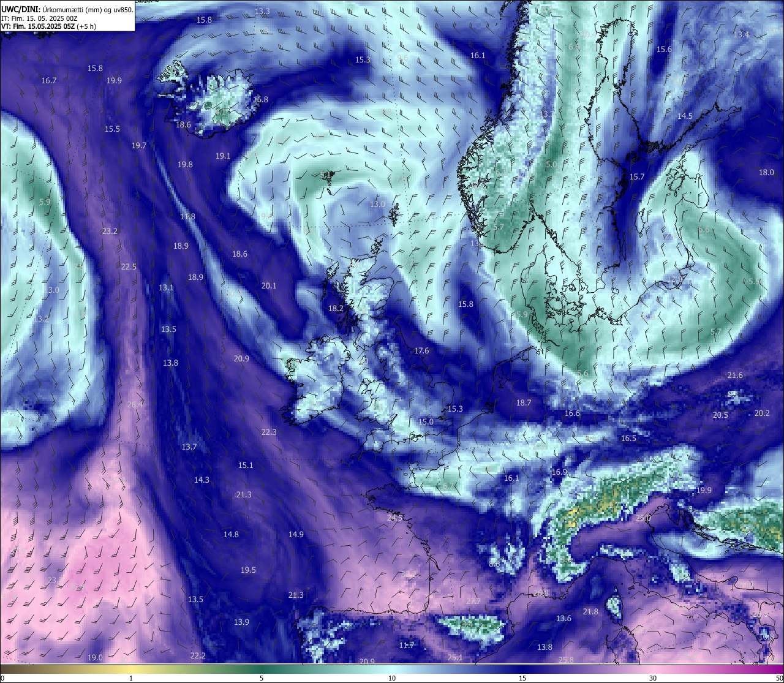Click the 18.2 value near Scotland
Image resolution: width=784 pixels, height=683 pixels.
pyautogui.click(x=336, y=309)
